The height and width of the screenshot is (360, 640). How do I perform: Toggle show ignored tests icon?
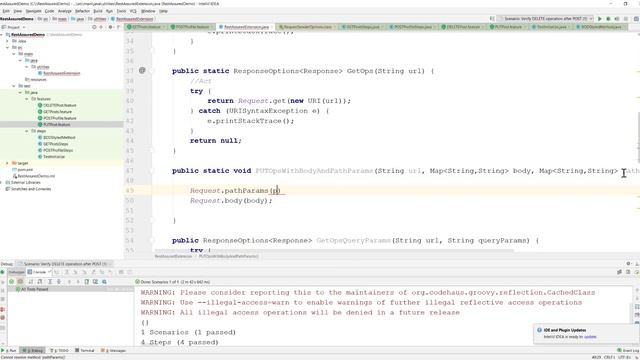(20, 282)
